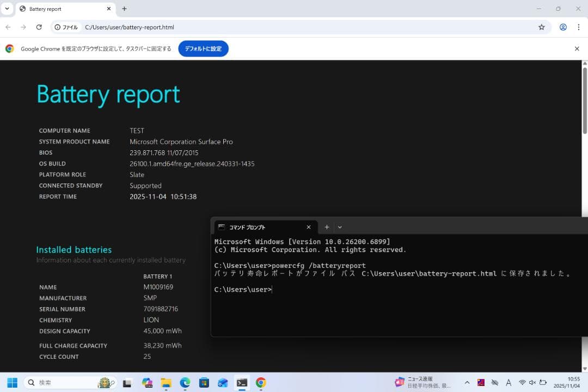Viewport: 588px width, 392px height.
Task: Switch the IME input mode via the A indicator
Action: pyautogui.click(x=509, y=382)
